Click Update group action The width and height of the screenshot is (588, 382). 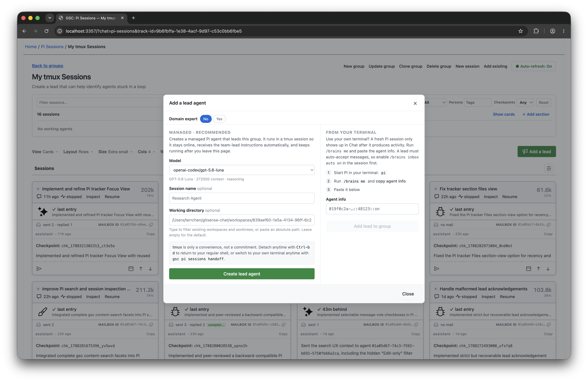click(x=381, y=66)
